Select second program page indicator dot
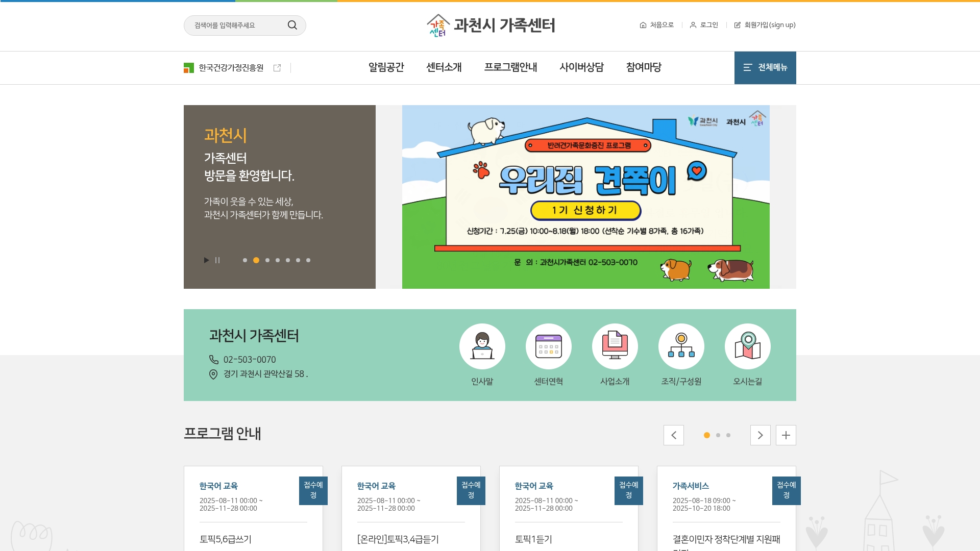Screen dimensions: 980x551 [x=718, y=435]
